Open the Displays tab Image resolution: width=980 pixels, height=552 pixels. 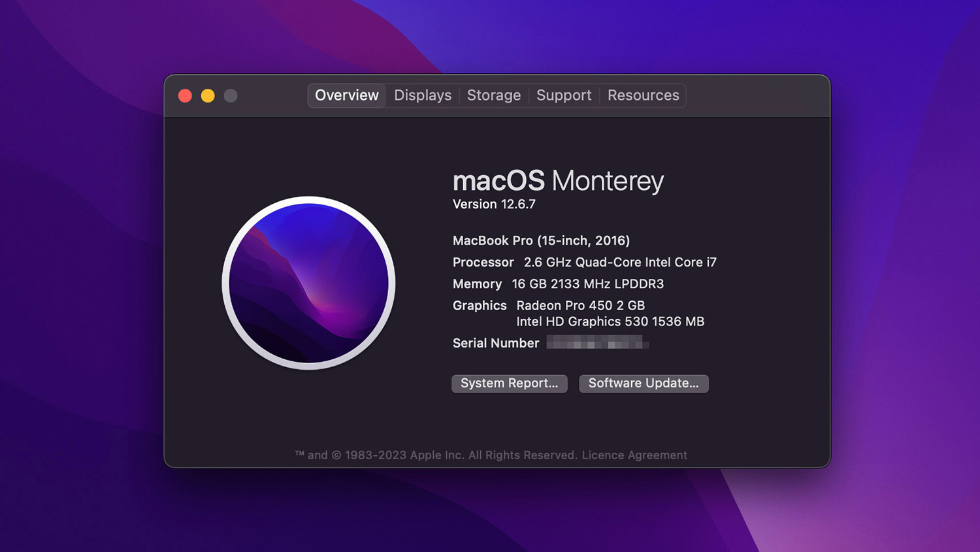[x=423, y=95]
